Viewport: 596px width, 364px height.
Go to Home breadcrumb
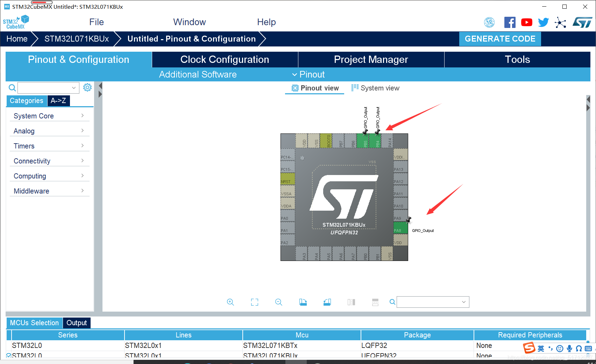coord(17,39)
